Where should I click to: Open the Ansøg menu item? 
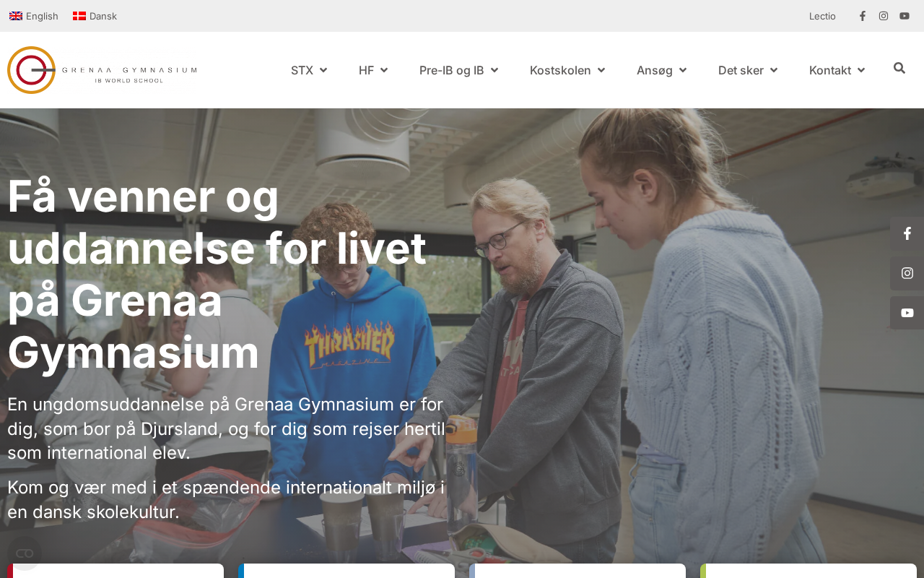661,70
